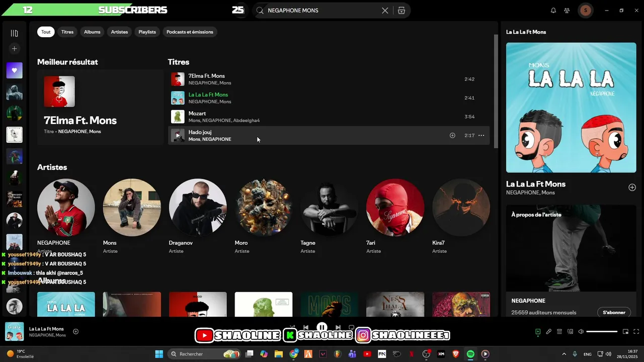Toggle repeat mode

click(x=352, y=327)
